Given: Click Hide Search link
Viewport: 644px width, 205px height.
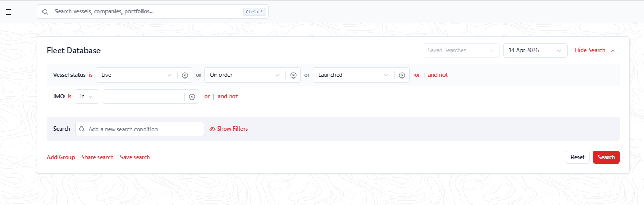Looking at the screenshot, I should (x=590, y=50).
